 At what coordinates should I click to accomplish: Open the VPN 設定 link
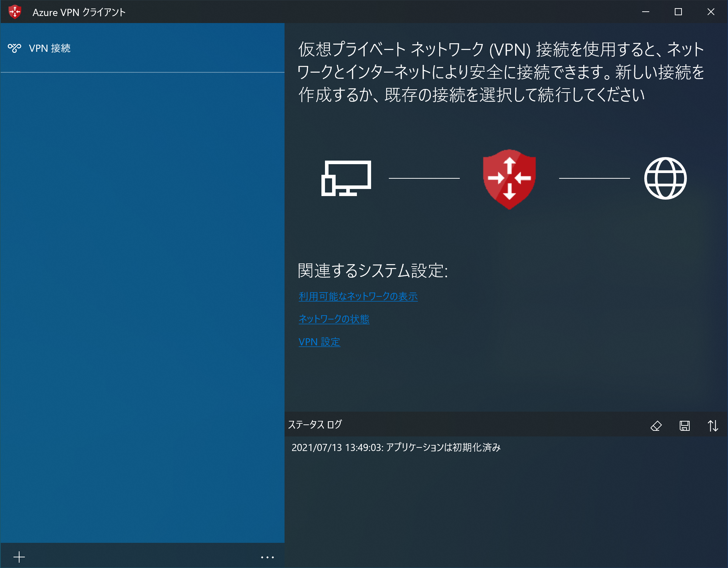pos(319,342)
